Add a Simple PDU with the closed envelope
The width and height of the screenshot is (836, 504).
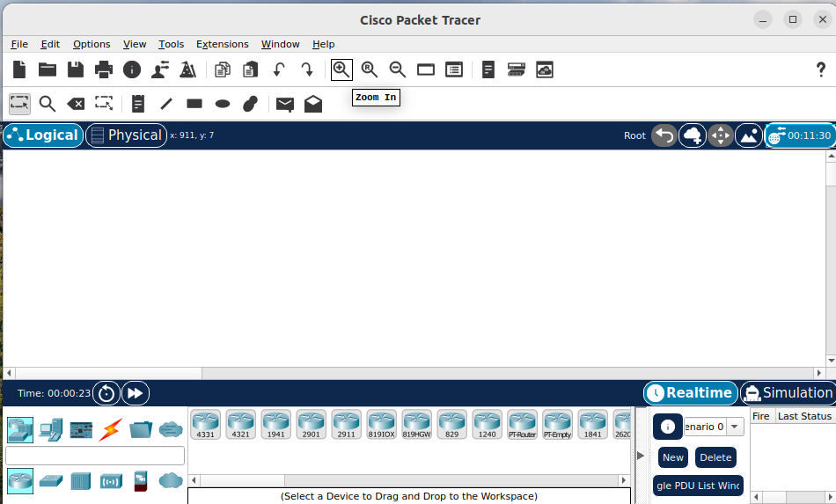285,105
